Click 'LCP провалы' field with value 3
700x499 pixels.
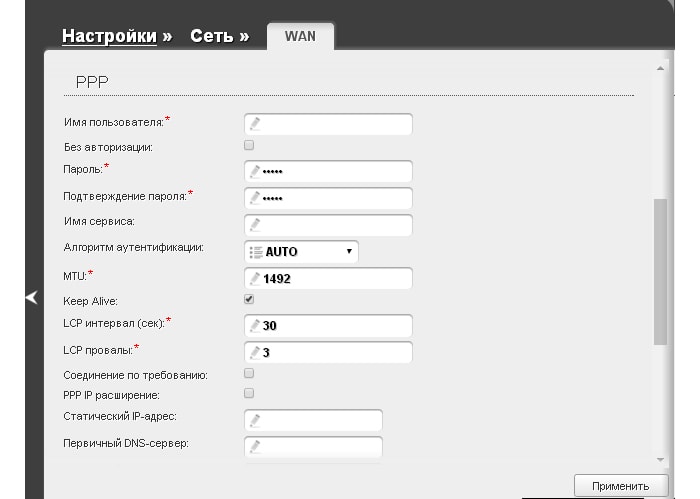click(x=328, y=352)
